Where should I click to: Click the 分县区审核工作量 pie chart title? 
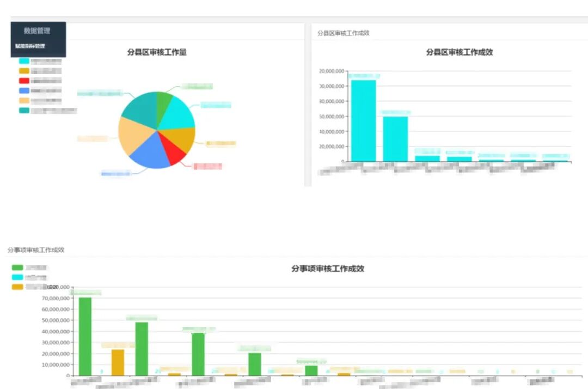click(157, 52)
